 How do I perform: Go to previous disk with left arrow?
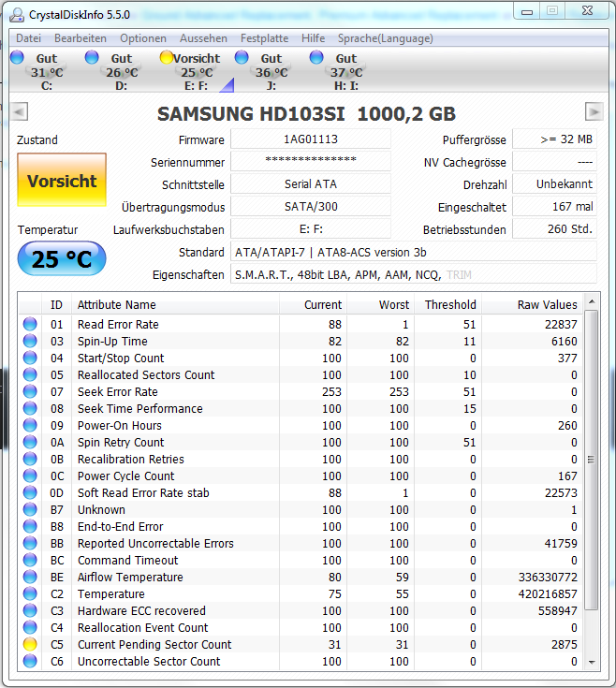pyautogui.click(x=19, y=111)
